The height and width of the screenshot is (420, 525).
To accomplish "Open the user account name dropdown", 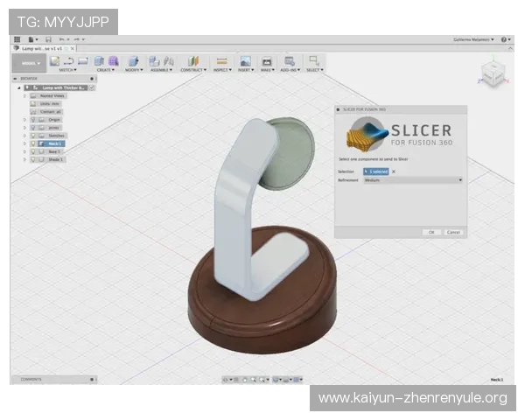I will [x=473, y=39].
